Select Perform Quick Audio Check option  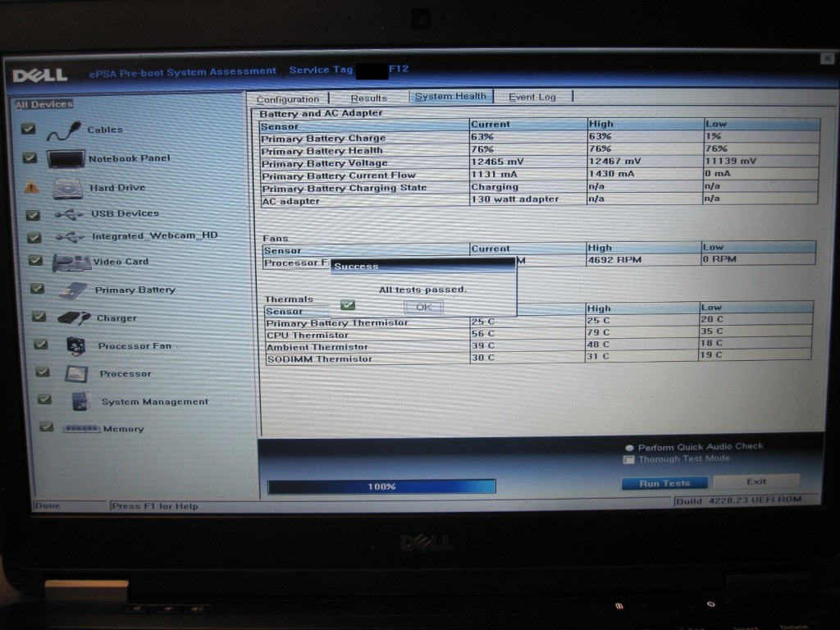(x=629, y=448)
